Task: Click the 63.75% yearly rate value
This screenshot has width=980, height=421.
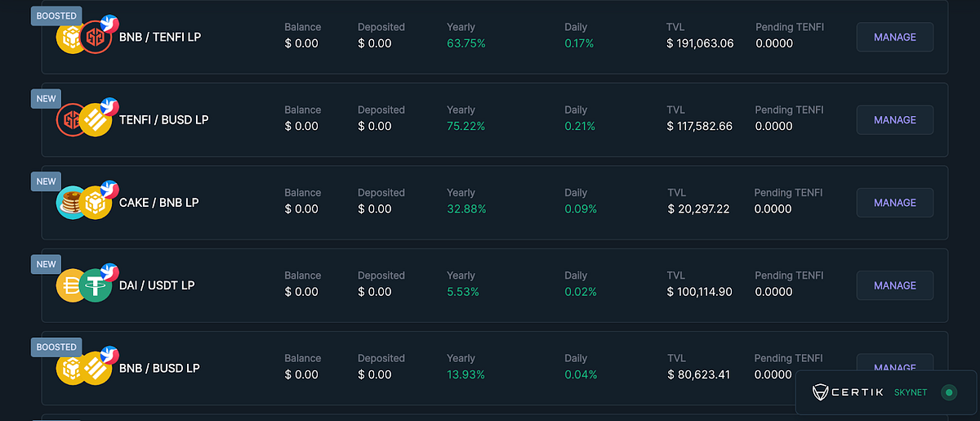Action: click(x=466, y=43)
